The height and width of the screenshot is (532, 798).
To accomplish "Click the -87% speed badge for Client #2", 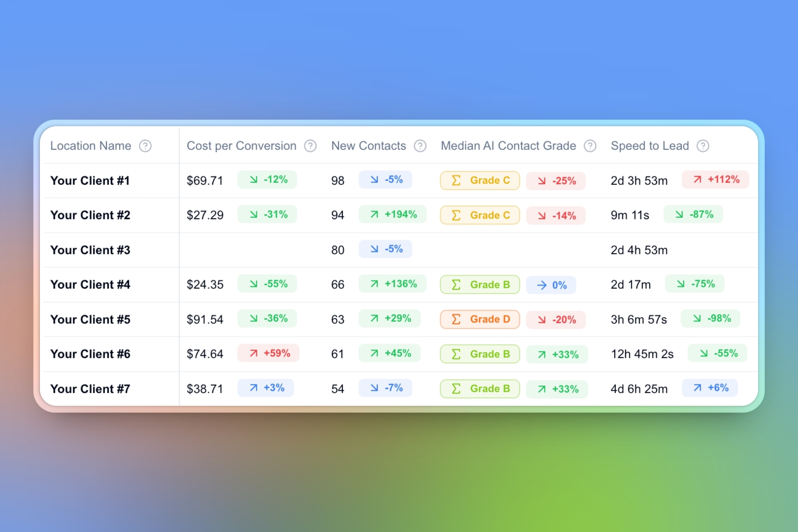I will 693,214.
